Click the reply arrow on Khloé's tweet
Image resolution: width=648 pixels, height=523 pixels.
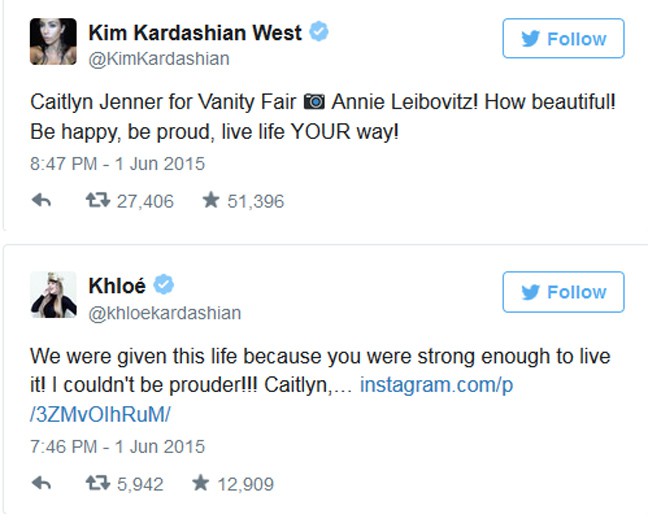pos(41,484)
